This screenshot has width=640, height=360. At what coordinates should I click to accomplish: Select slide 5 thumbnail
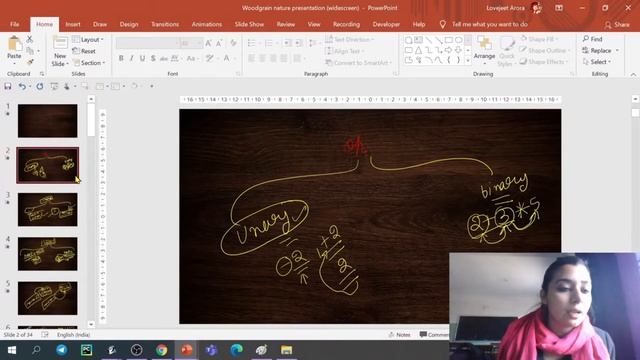(x=47, y=298)
